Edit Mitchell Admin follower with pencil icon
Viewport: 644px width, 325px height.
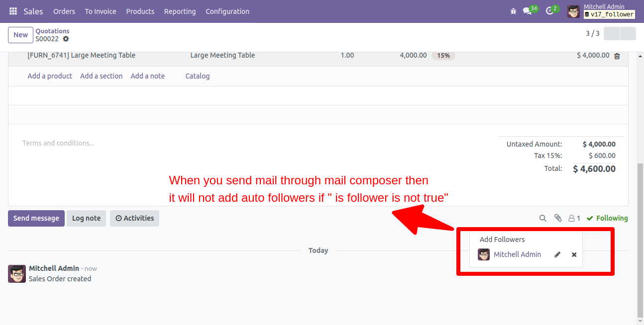(x=557, y=254)
